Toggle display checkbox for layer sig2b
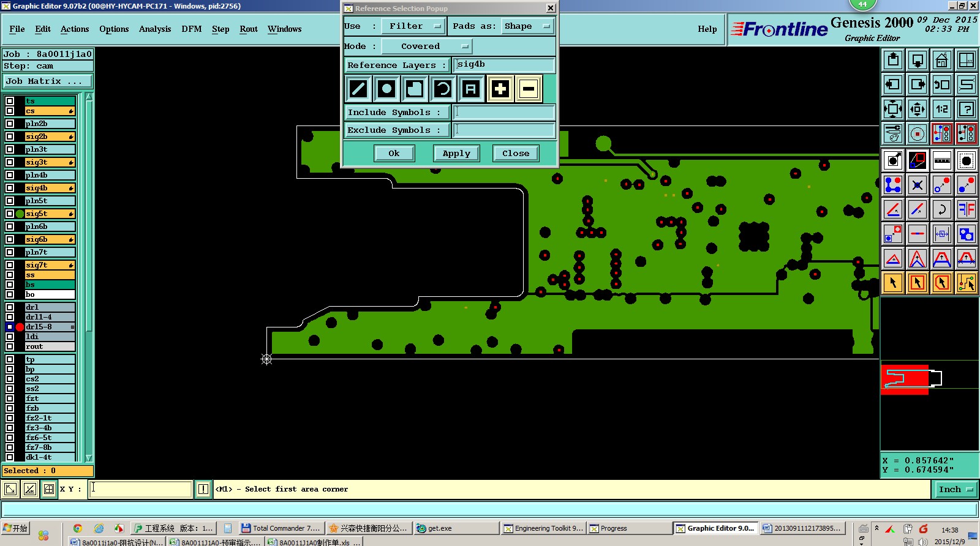The image size is (980, 546). coord(10,136)
